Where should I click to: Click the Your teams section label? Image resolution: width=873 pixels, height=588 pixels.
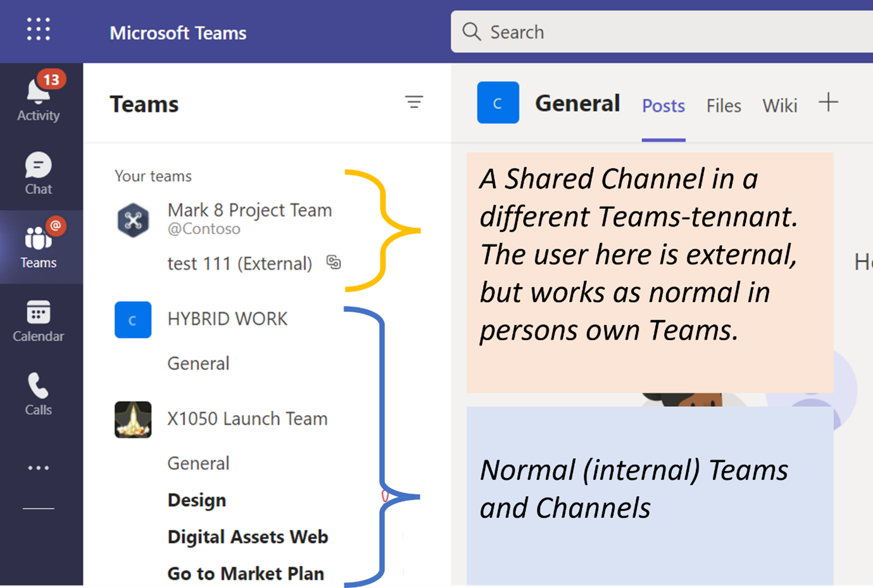coord(153,176)
